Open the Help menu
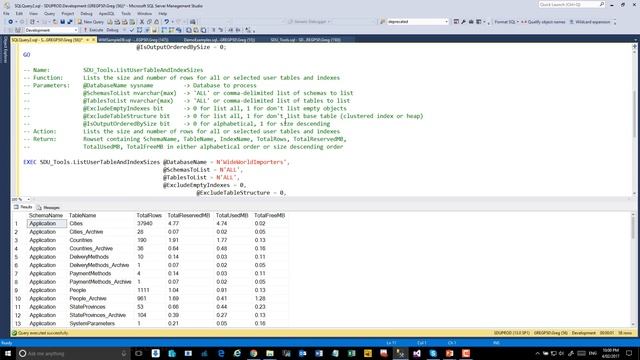The height and width of the screenshot is (360, 640). (162, 13)
